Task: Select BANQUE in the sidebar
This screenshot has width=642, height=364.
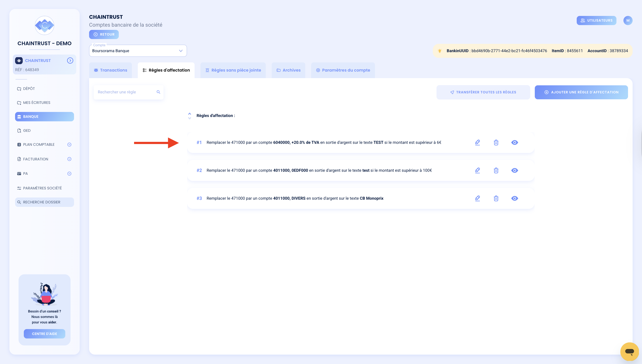Action: 45,117
